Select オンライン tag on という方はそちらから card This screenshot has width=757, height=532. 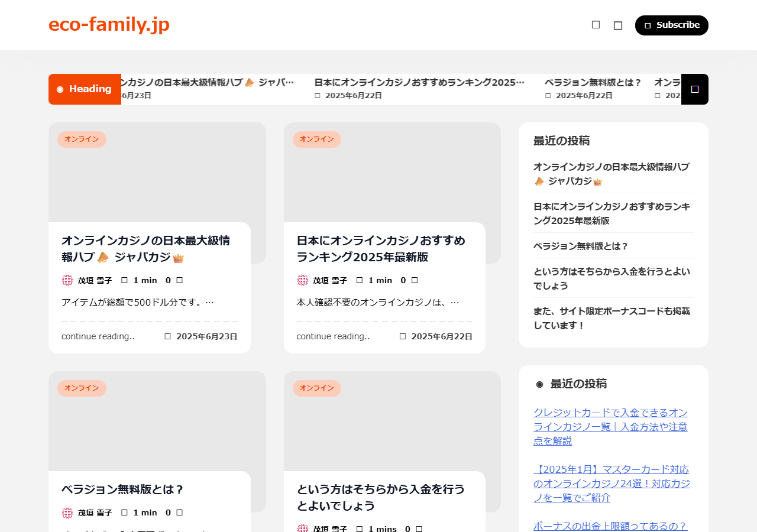(x=316, y=388)
